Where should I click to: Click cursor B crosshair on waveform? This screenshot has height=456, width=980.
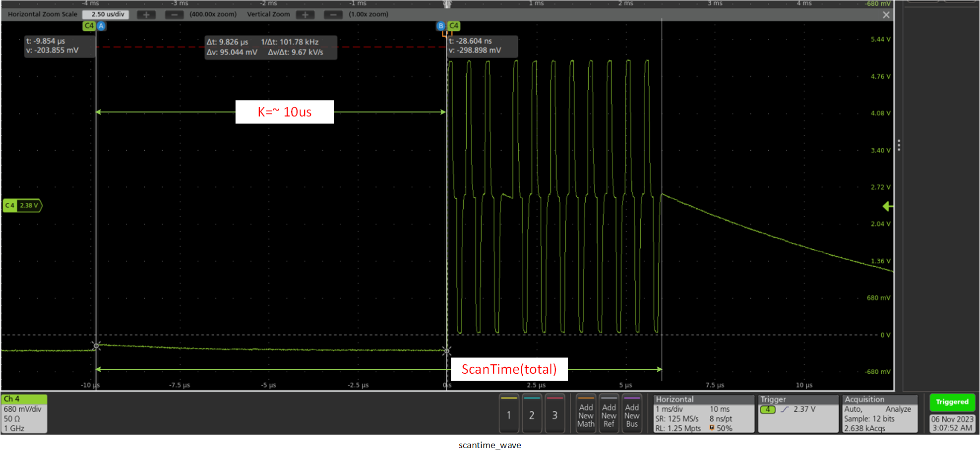pyautogui.click(x=446, y=350)
